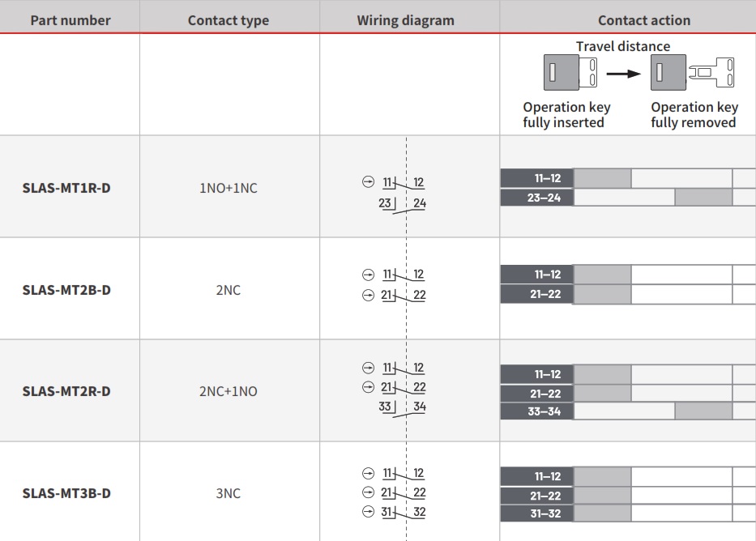Select the Contact type column header
The height and width of the screenshot is (541, 756).
coord(229,20)
